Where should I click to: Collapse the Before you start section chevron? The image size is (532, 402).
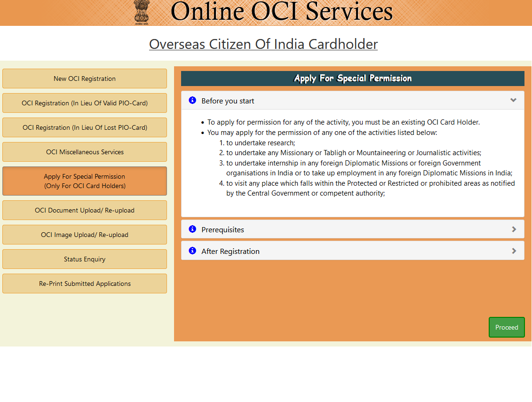pos(513,101)
